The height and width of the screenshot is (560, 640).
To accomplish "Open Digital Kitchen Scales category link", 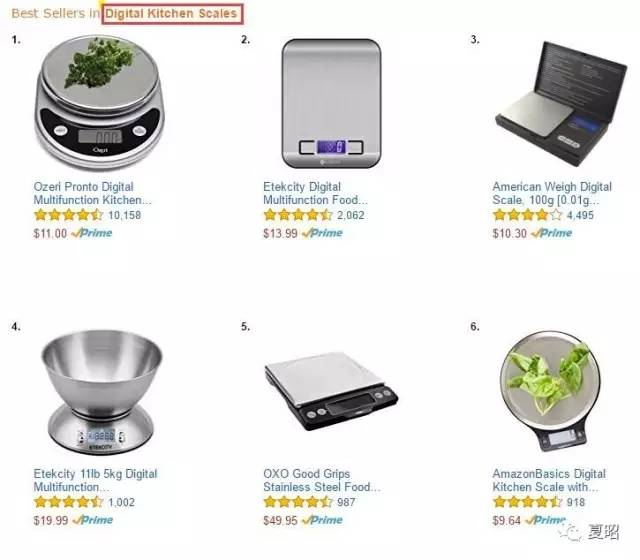I will [x=171, y=13].
